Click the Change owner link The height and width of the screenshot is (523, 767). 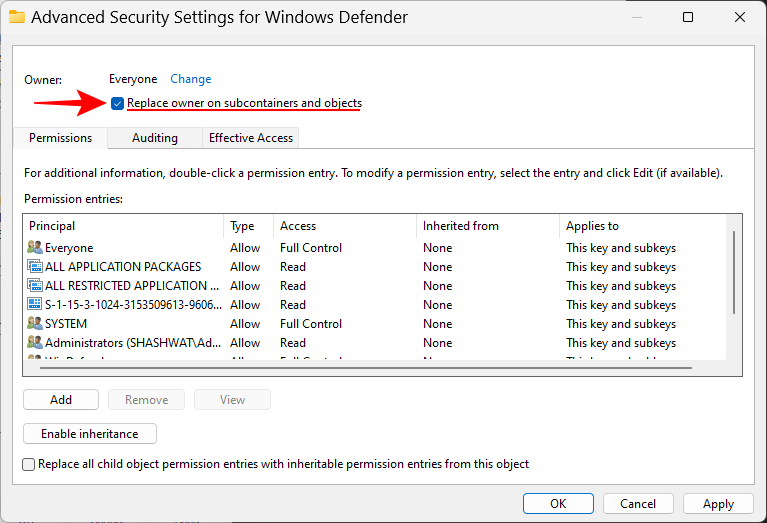[x=190, y=79]
